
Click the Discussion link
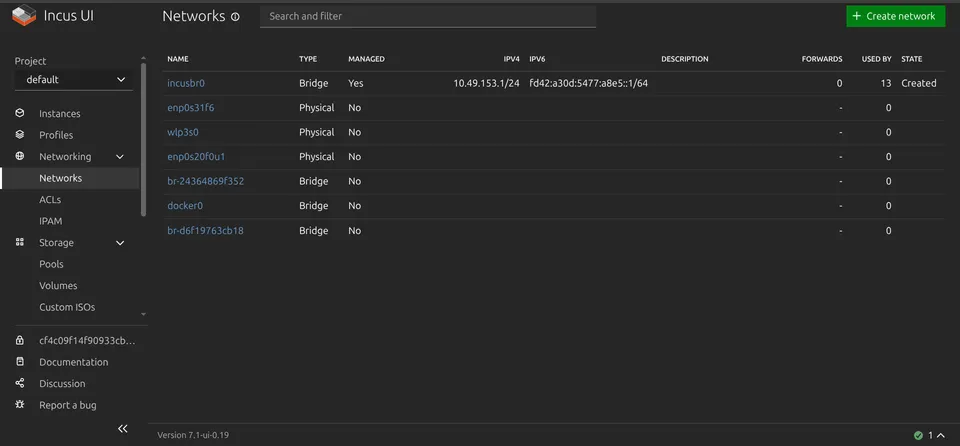pyautogui.click(x=62, y=384)
